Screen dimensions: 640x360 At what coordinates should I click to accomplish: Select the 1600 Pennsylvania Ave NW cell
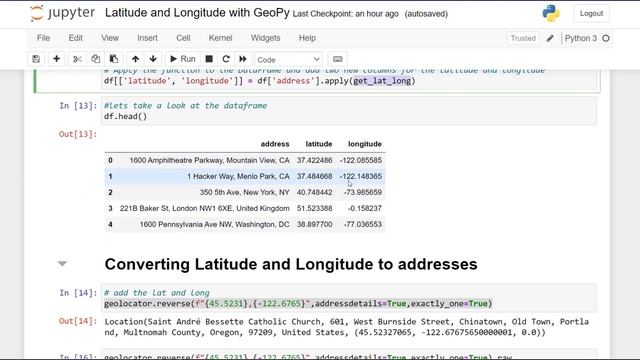point(214,224)
